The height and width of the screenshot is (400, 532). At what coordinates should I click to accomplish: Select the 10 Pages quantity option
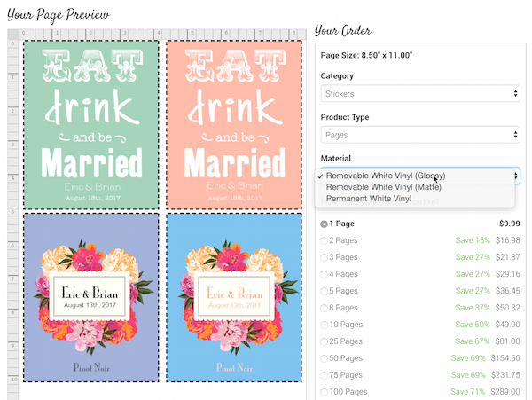[x=325, y=325]
